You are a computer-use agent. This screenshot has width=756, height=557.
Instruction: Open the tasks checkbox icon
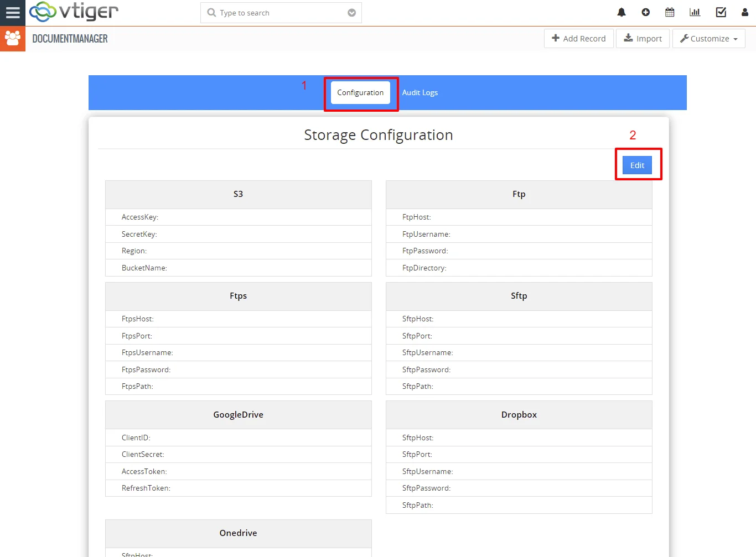click(721, 12)
